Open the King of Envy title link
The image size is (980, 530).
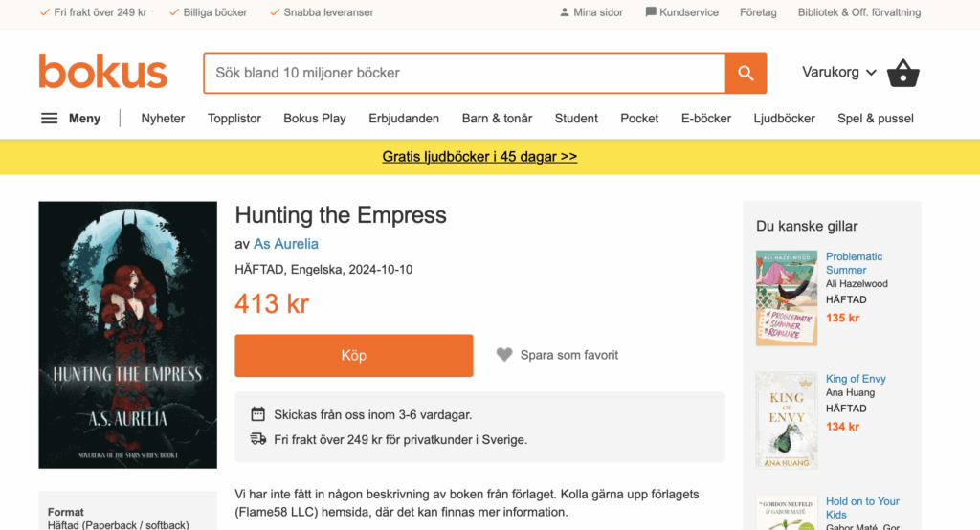[x=856, y=379]
